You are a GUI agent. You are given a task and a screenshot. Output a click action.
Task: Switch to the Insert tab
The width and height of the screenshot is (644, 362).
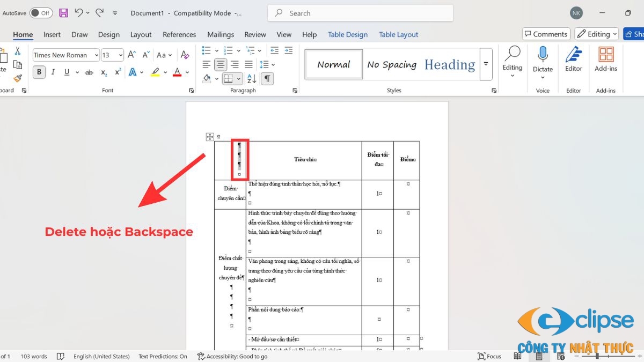tap(52, 34)
